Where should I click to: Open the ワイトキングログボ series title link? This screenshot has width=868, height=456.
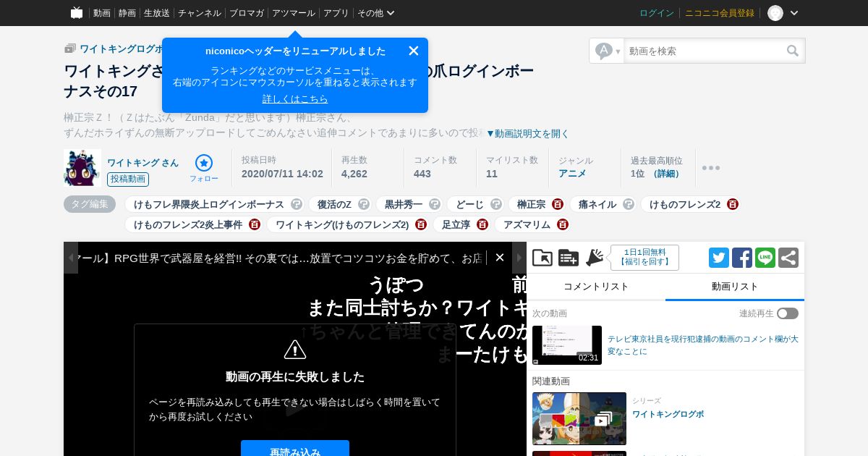(668, 414)
